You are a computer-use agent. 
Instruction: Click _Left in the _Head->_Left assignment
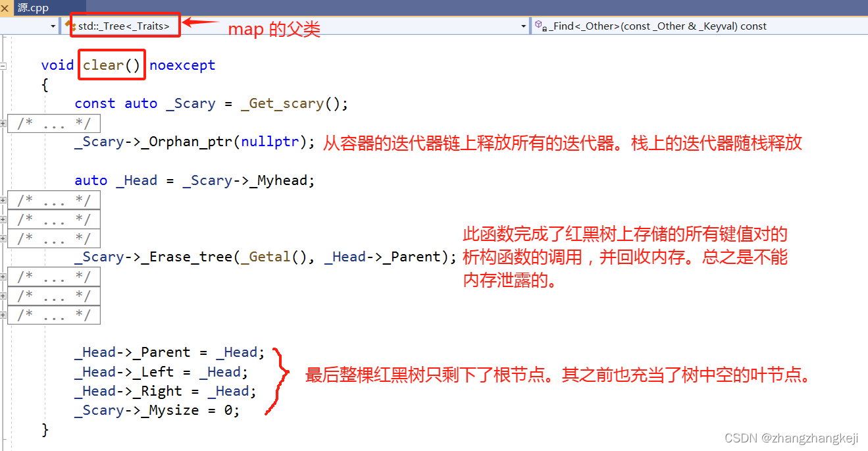tap(153, 372)
